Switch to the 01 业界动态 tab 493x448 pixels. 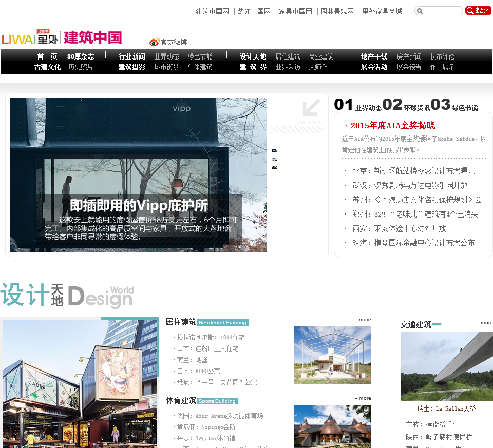[x=358, y=105]
